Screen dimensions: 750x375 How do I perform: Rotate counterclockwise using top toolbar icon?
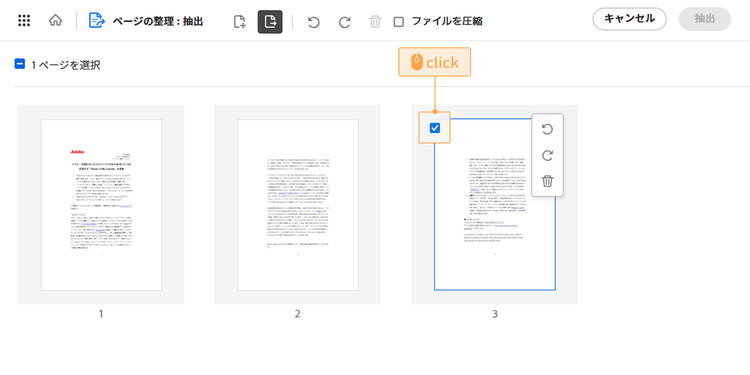[x=313, y=22]
